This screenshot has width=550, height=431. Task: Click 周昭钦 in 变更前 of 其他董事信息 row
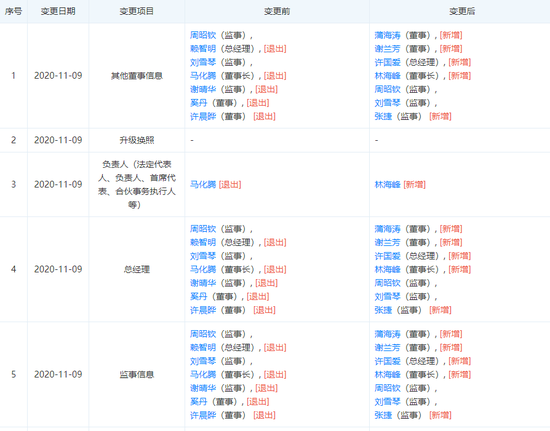[203, 35]
